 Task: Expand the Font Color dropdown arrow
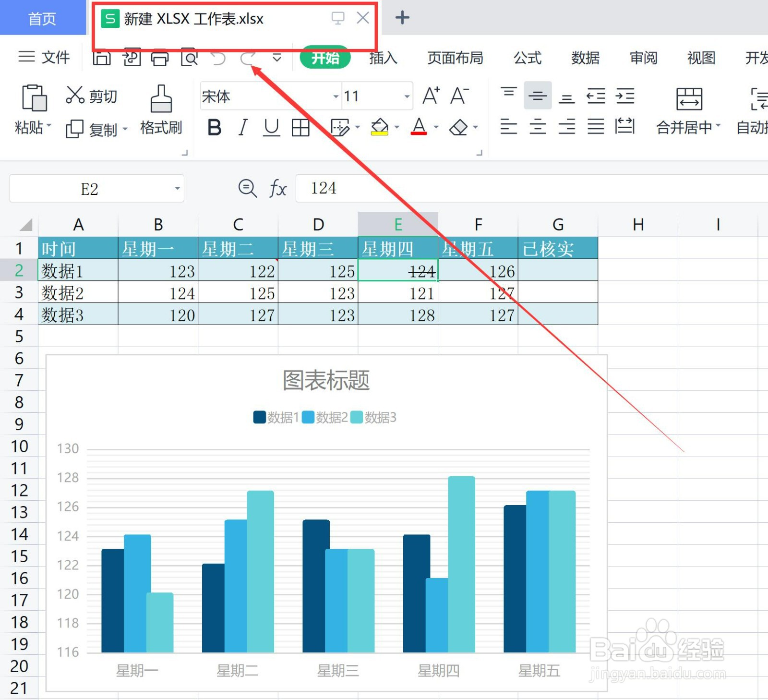click(436, 127)
